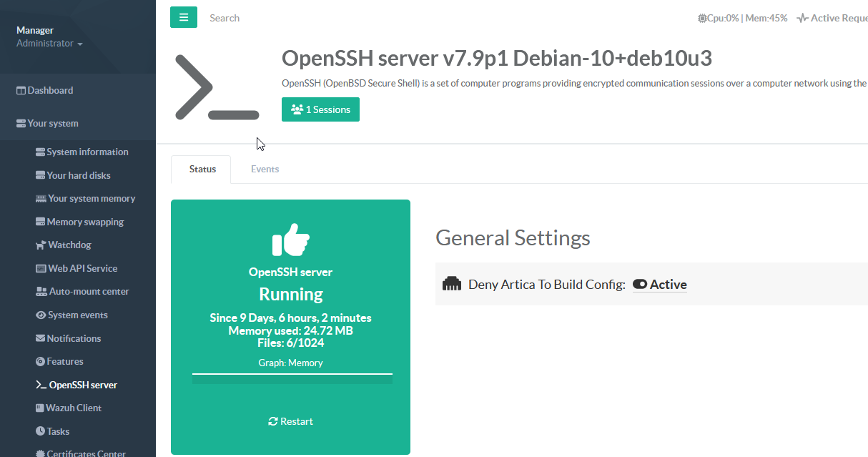This screenshot has height=457, width=868.
Task: Click the Watchdog dog icon in sidebar
Action: [41, 245]
